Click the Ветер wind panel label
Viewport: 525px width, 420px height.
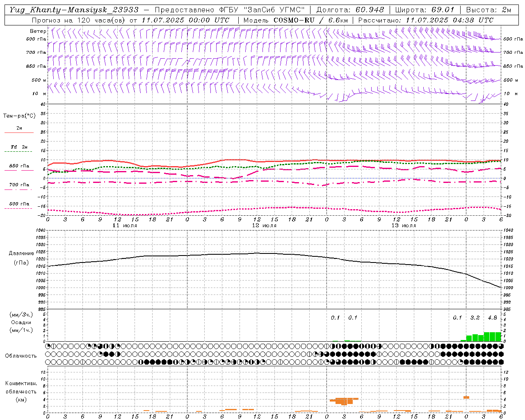pos(38,31)
